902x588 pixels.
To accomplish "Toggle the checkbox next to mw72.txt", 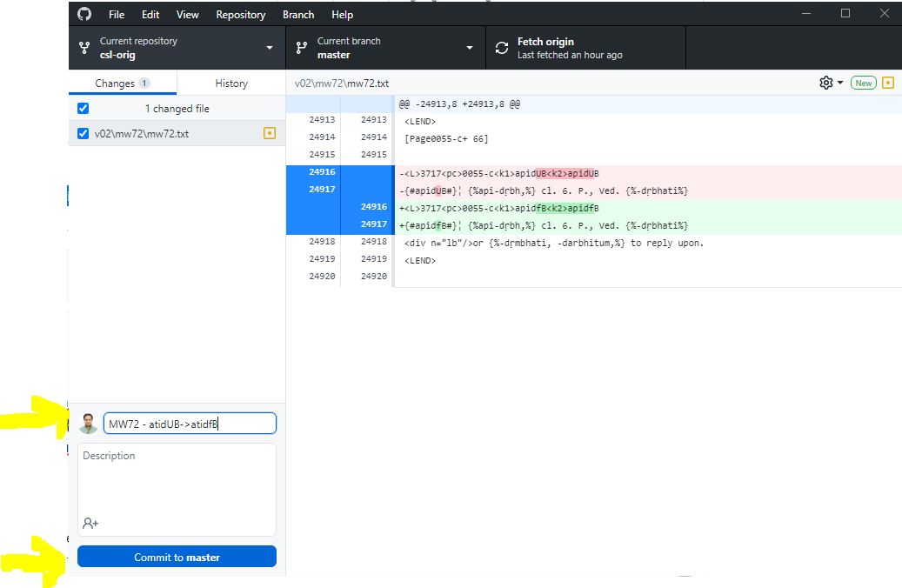I will (x=82, y=133).
